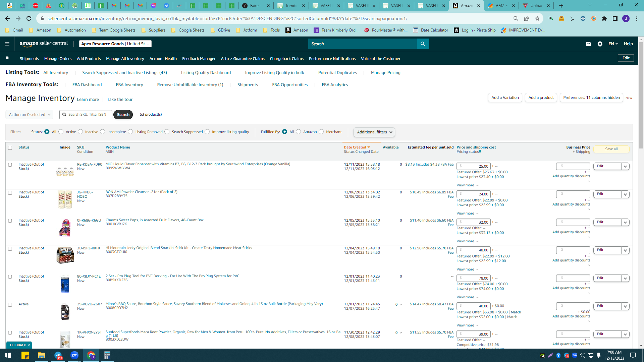The width and height of the screenshot is (644, 362).
Task: Click the bookmark flag icon in nav bar
Action: [x=7, y=58]
